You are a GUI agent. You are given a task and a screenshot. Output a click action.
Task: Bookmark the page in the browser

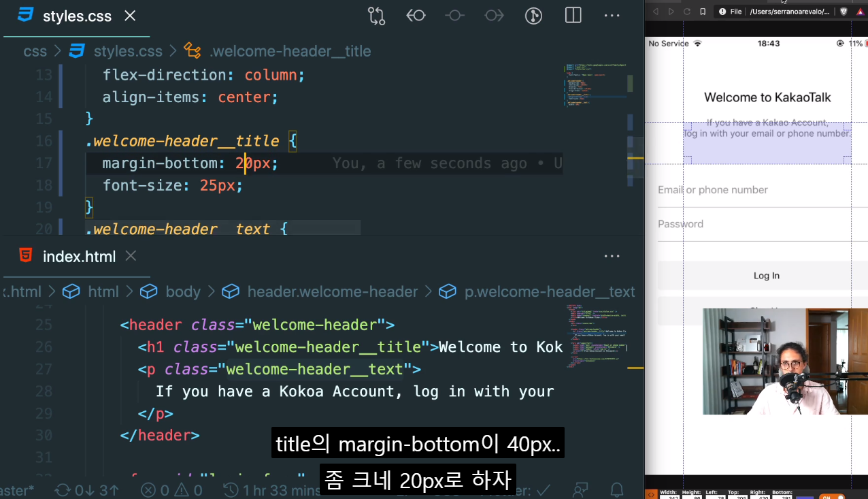tap(703, 12)
